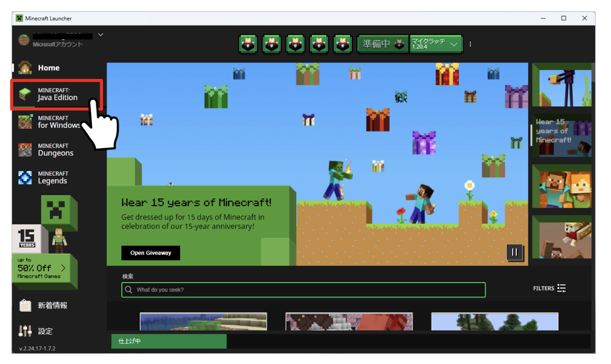The width and height of the screenshot is (611, 364).
Task: Click the 仕上げ中 progress bar
Action: (350, 341)
